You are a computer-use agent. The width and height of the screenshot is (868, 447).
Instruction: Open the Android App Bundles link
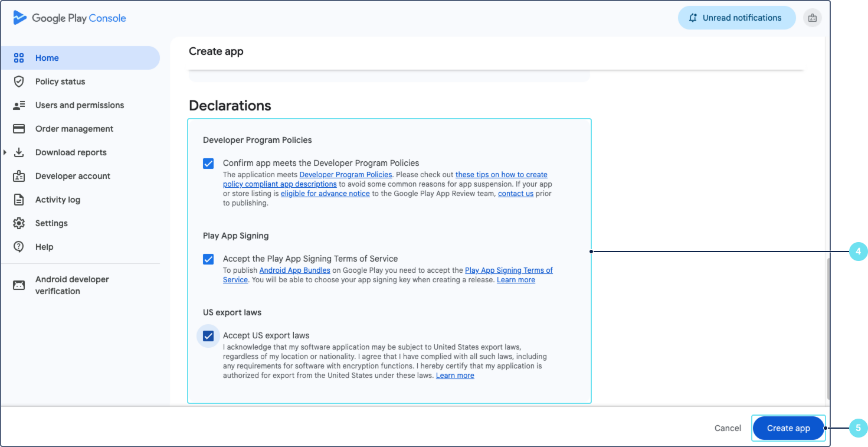coord(294,270)
